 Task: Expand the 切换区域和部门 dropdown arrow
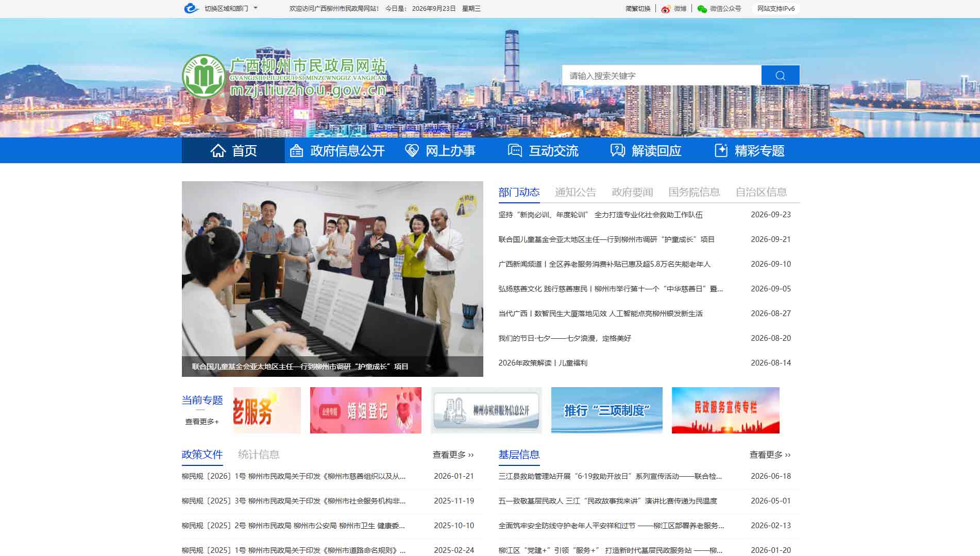[256, 8]
